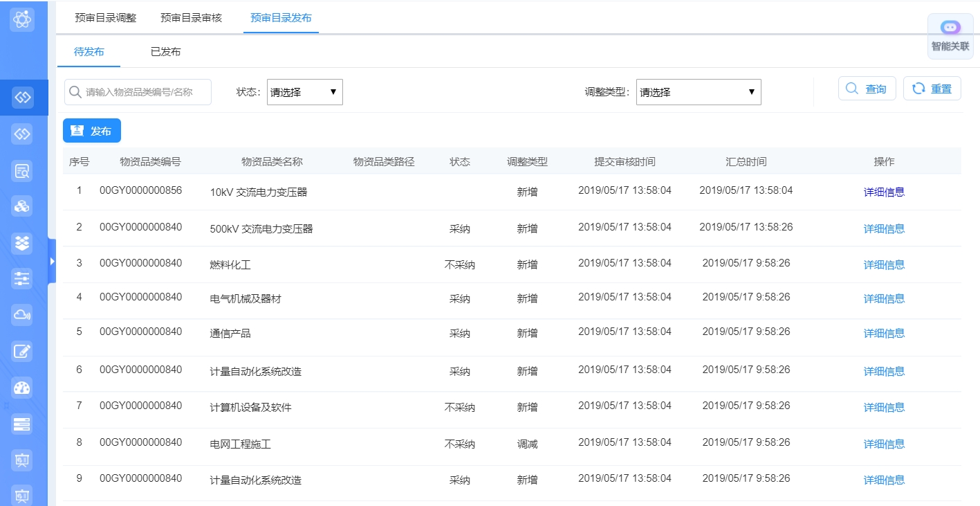Open the 智能关联 robot assistant
The image size is (980, 506).
(x=950, y=36)
